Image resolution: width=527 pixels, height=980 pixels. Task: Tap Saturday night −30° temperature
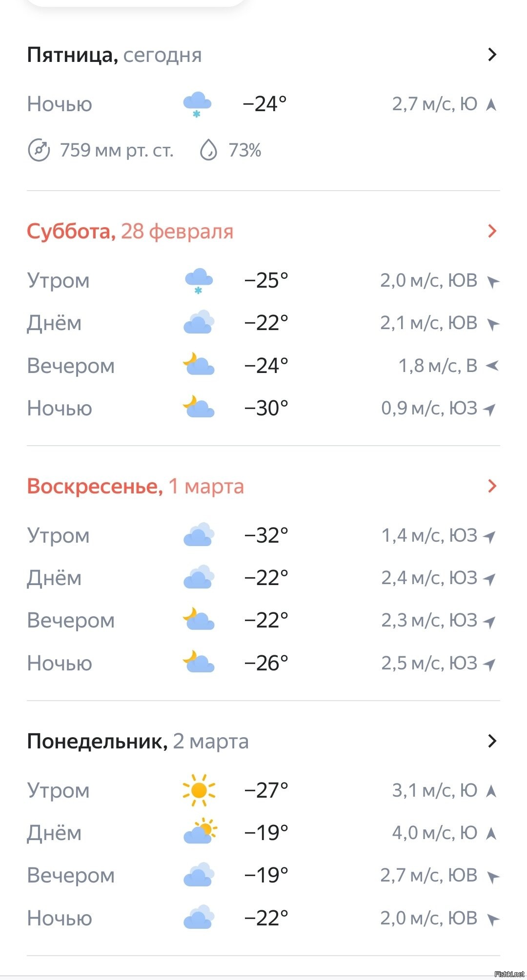pyautogui.click(x=266, y=408)
